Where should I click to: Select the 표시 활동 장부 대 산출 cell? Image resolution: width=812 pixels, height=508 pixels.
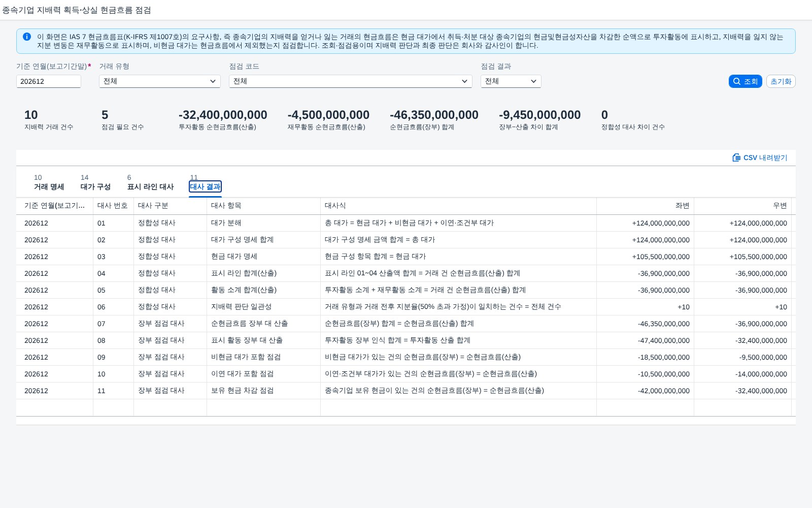[x=263, y=340]
